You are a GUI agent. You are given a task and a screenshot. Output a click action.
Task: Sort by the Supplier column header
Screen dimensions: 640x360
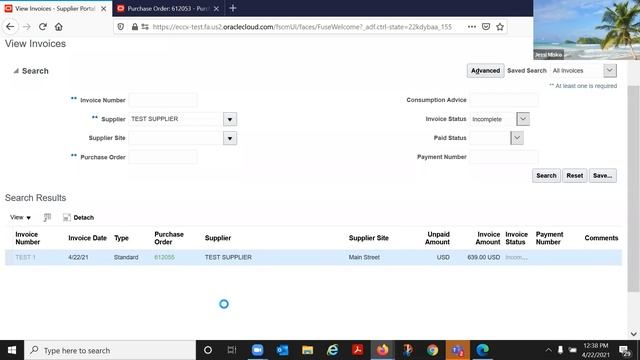point(218,238)
